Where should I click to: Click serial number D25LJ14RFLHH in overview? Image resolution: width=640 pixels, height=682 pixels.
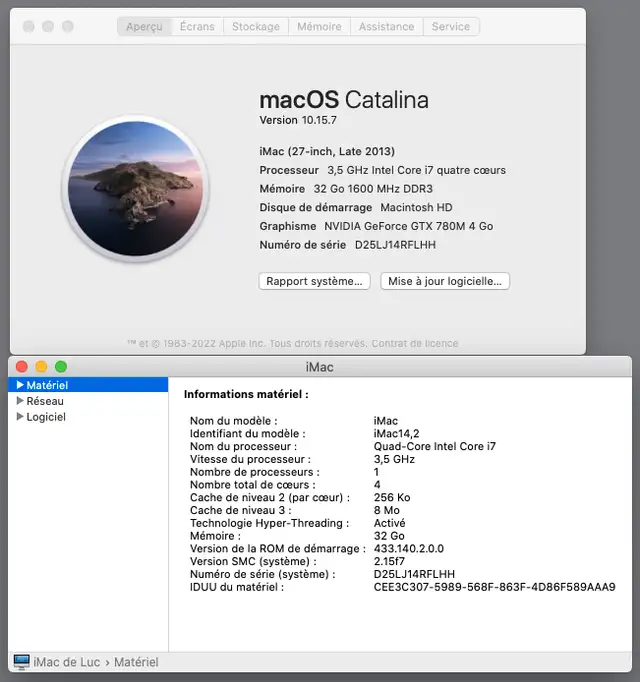click(395, 245)
